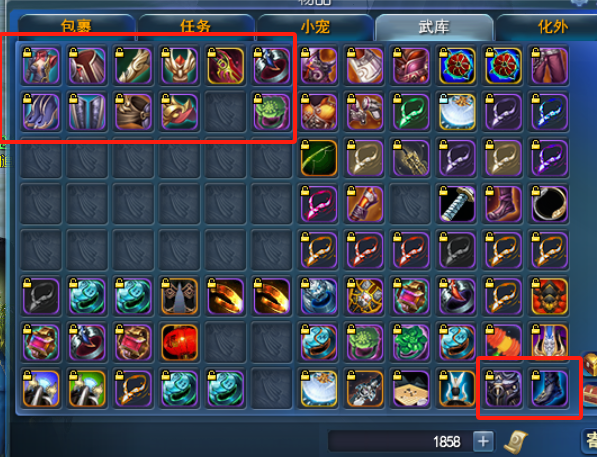Select the female character costume icon
Screen dimensions: 597x457
pyautogui.click(x=41, y=66)
